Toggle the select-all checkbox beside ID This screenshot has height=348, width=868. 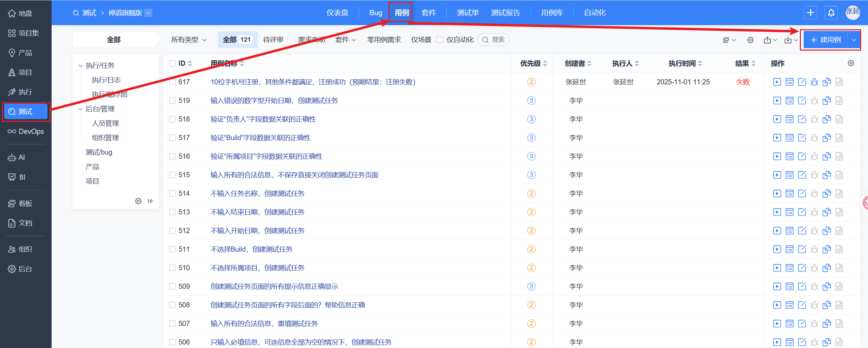pos(172,63)
